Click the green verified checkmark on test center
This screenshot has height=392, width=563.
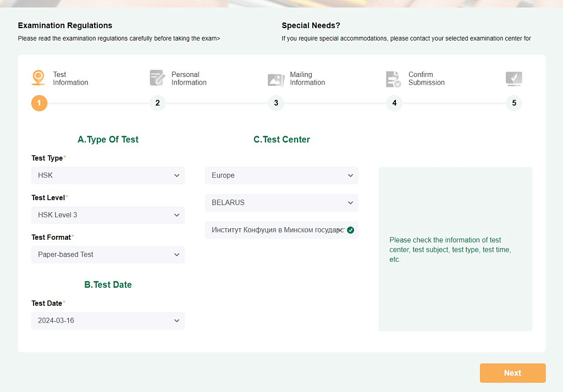(351, 230)
